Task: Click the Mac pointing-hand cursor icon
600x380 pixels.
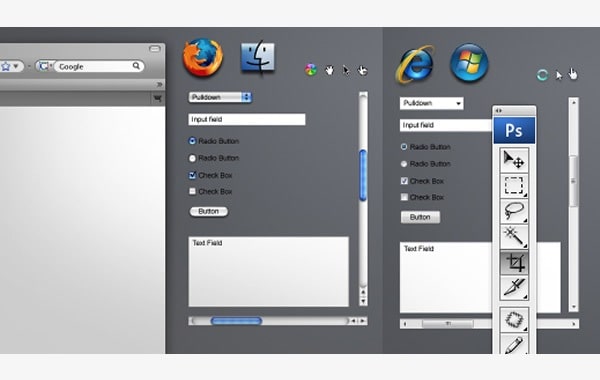Action: point(362,70)
